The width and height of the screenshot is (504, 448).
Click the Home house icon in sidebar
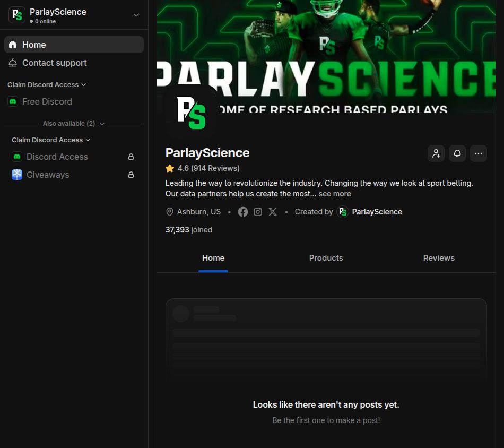13,45
